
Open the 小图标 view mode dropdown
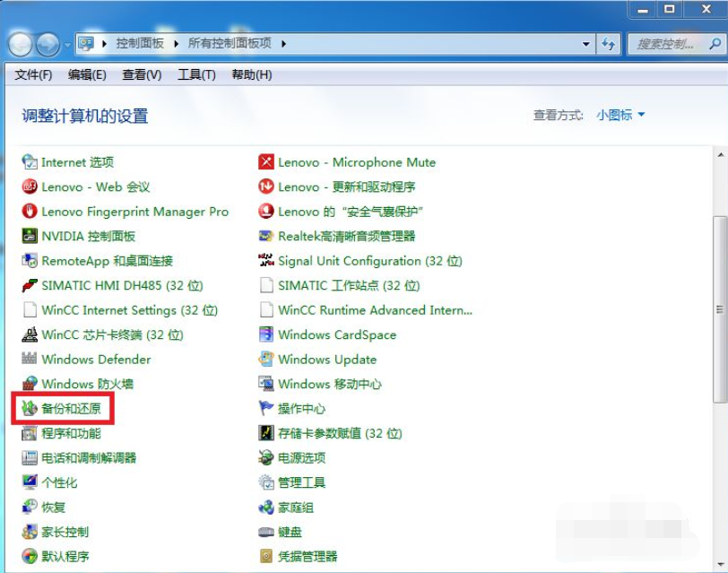[x=620, y=115]
